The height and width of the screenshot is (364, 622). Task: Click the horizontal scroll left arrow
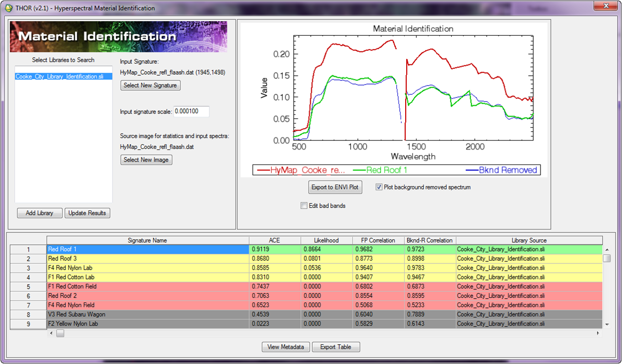[x=51, y=333]
